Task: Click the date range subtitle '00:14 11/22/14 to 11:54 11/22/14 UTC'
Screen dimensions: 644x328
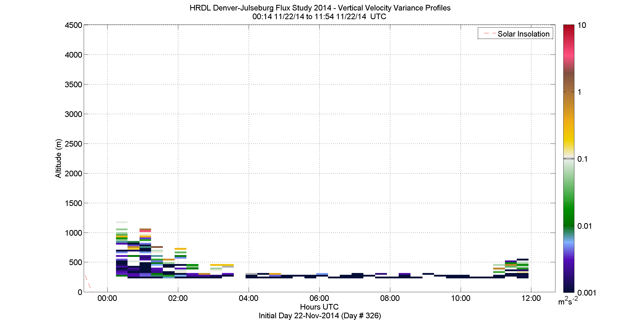Action: (x=319, y=17)
